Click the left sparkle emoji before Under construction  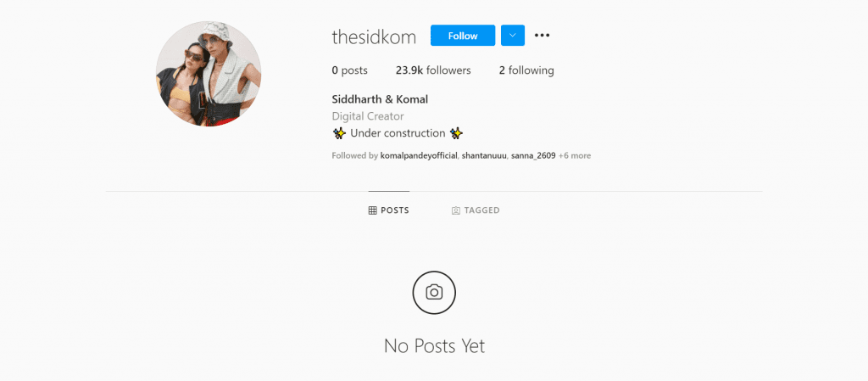tap(339, 133)
